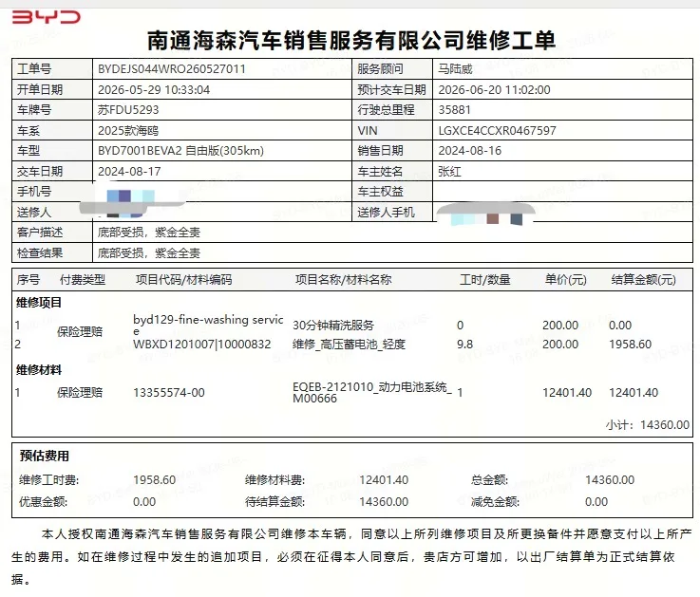
Task: Select the 优惠金额 value 0.00
Action: coord(144,502)
